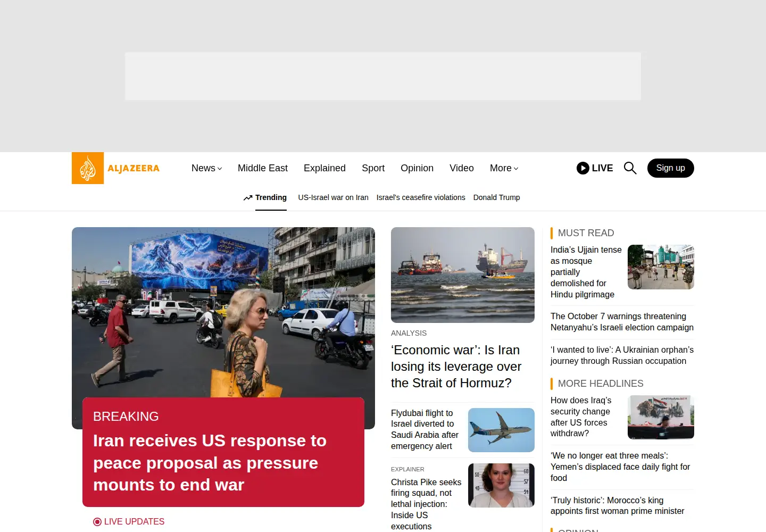766x532 pixels.
Task: Open the Flydubai flight diverted article
Action: point(425,429)
